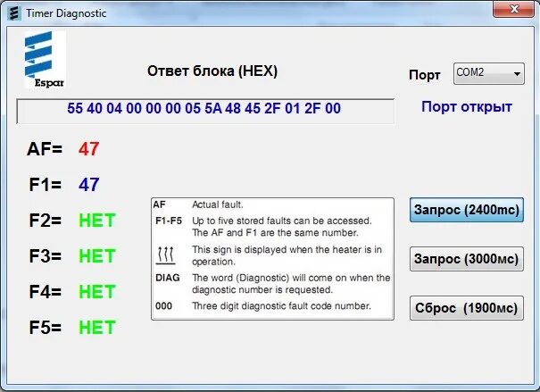Screen dimensions: 540x392
Task: Click the Порт label
Action: click(x=425, y=75)
